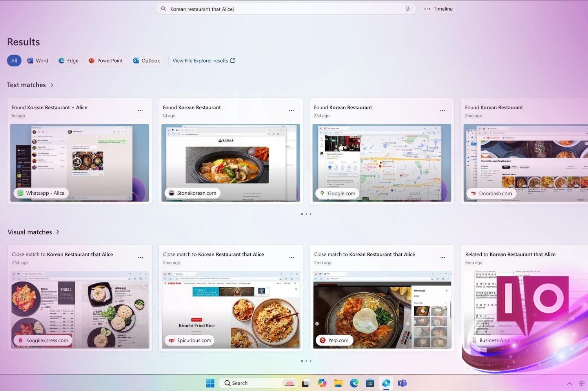Image resolution: width=588 pixels, height=391 pixels.
Task: Expand the Visual matches section chevron
Action: point(58,232)
